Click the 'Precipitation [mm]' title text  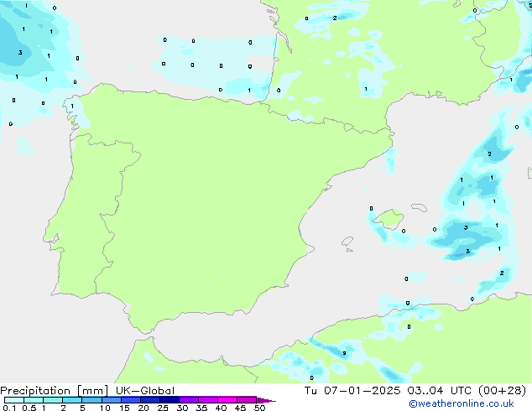tap(54, 391)
